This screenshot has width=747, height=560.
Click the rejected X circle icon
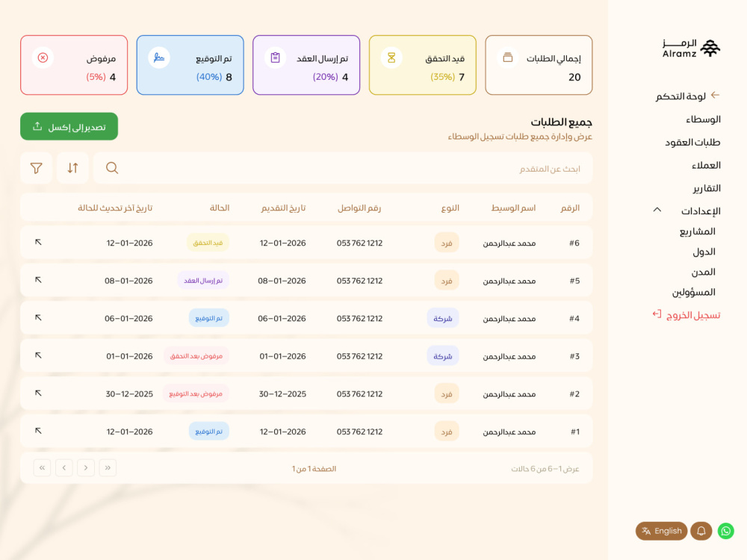coord(43,57)
